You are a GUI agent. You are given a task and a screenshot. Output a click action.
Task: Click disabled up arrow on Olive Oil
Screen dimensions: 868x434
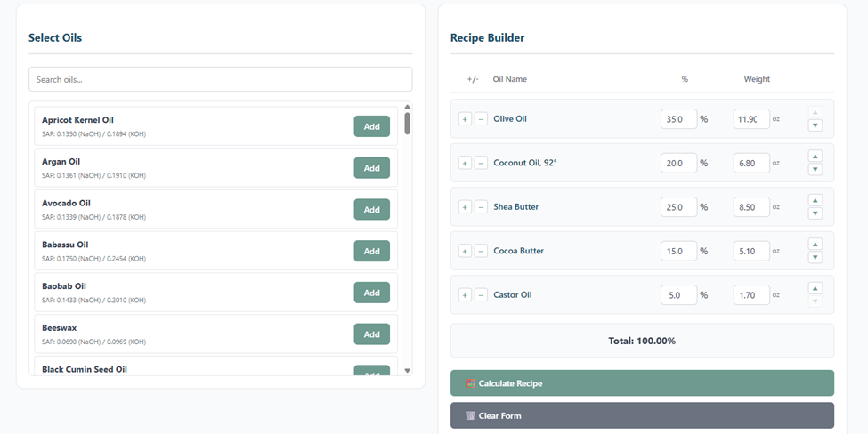(815, 112)
